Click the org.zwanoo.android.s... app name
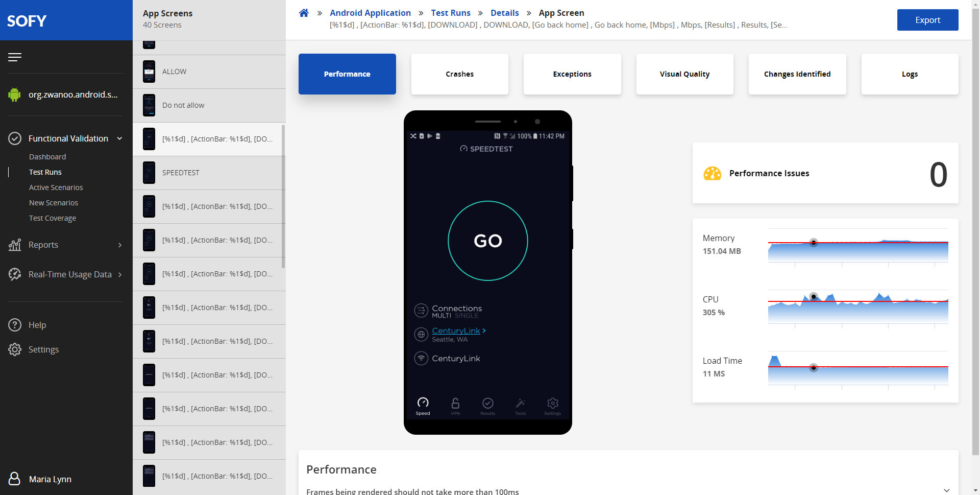 point(73,95)
